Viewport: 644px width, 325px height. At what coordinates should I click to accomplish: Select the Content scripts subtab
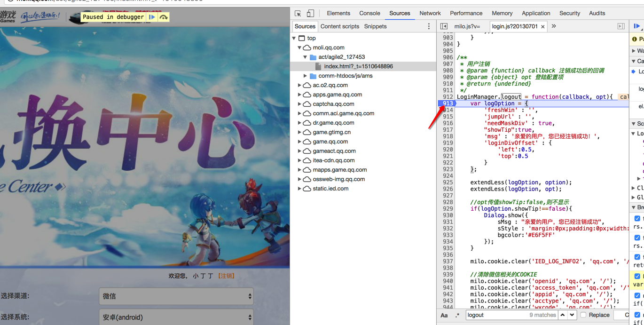[x=340, y=26]
